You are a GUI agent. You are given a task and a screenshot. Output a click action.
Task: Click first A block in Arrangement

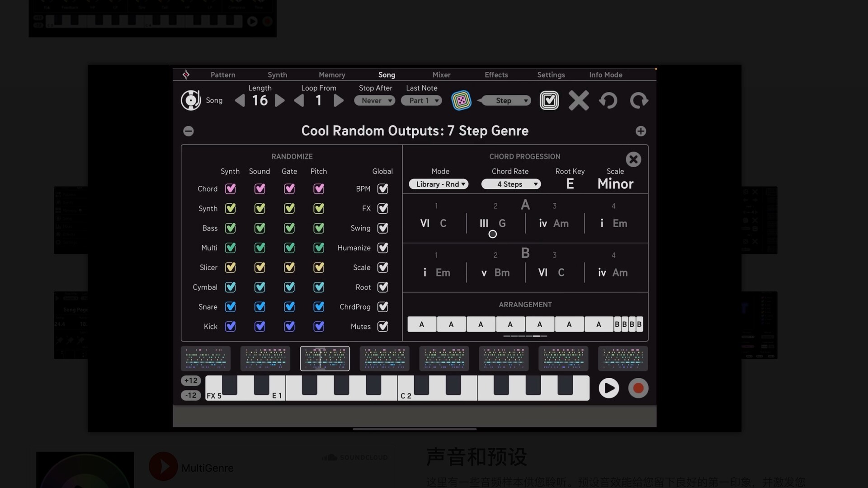(x=422, y=324)
